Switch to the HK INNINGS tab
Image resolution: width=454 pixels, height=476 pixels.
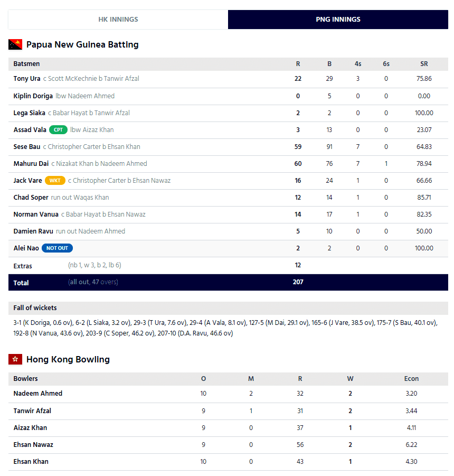118,20
